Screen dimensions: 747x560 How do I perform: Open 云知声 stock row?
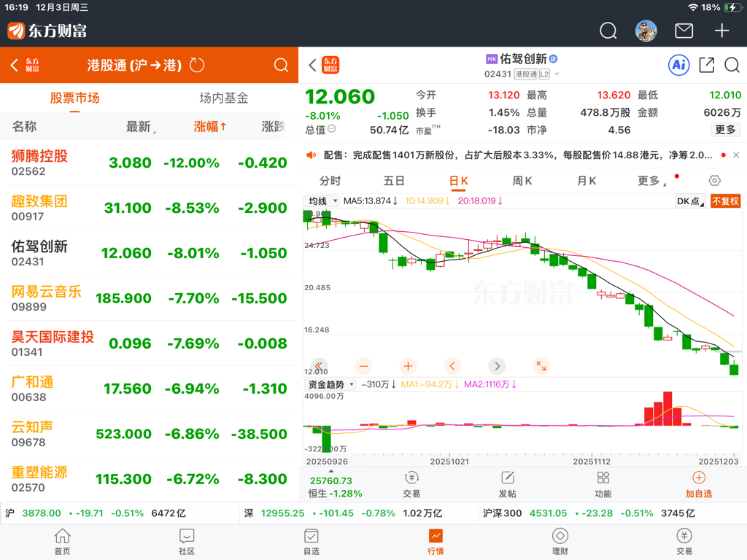coord(149,435)
